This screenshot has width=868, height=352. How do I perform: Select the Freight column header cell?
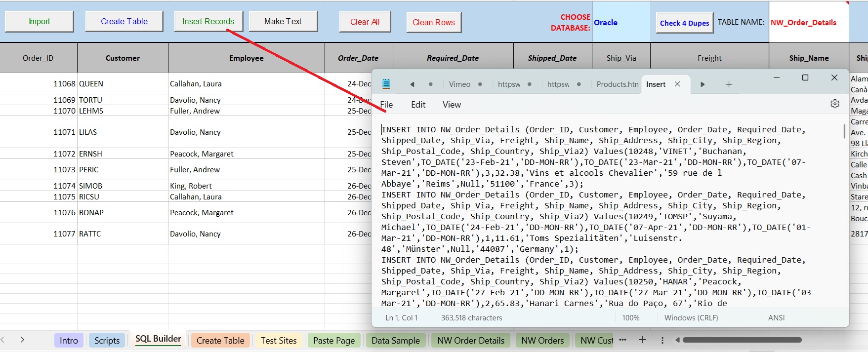point(709,58)
